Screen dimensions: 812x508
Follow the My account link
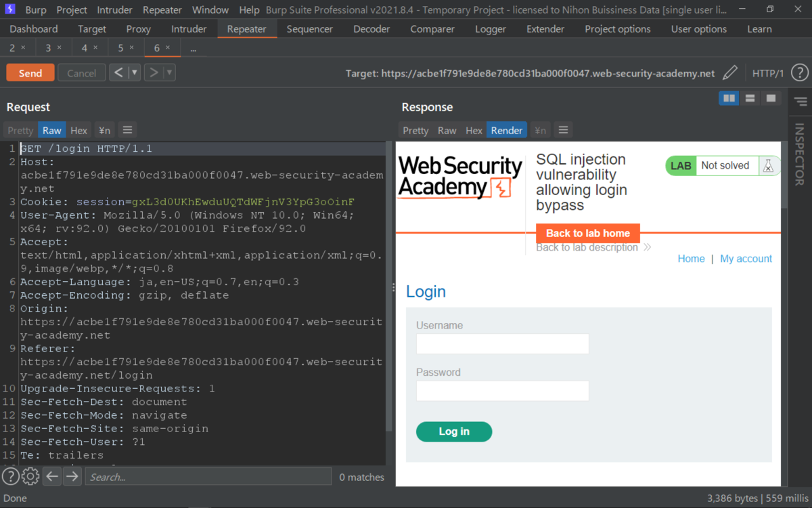(x=746, y=259)
